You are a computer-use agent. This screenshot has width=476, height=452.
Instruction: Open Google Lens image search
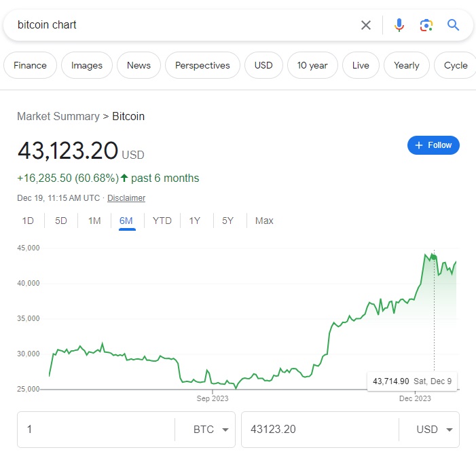click(426, 25)
